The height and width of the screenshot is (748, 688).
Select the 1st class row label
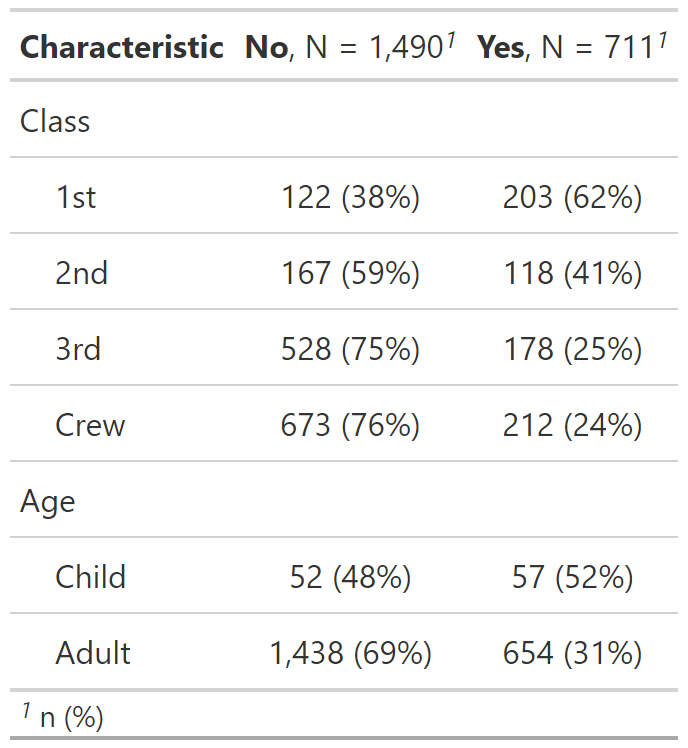point(76,197)
